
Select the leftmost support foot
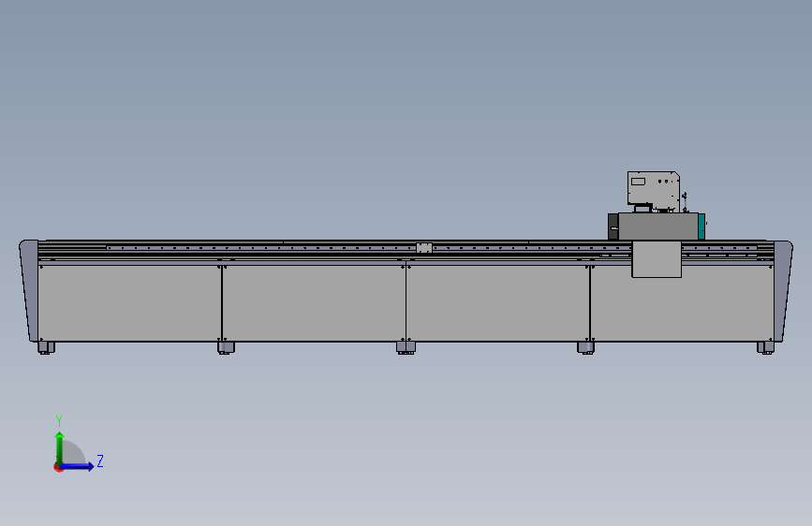[x=46, y=347]
